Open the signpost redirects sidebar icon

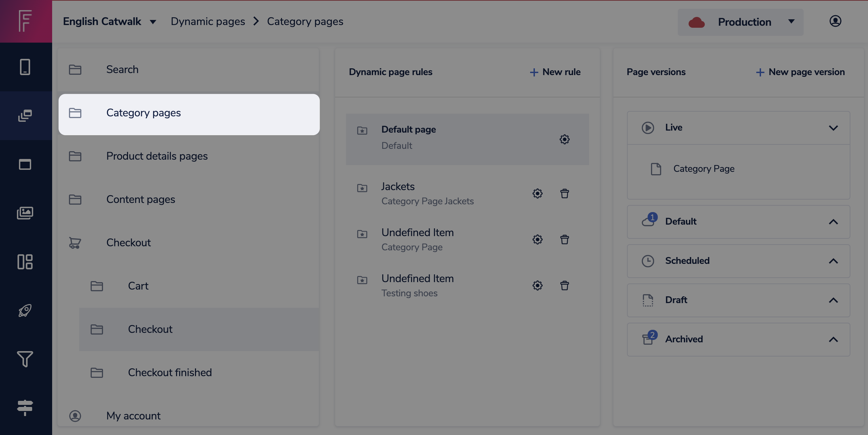pos(25,408)
